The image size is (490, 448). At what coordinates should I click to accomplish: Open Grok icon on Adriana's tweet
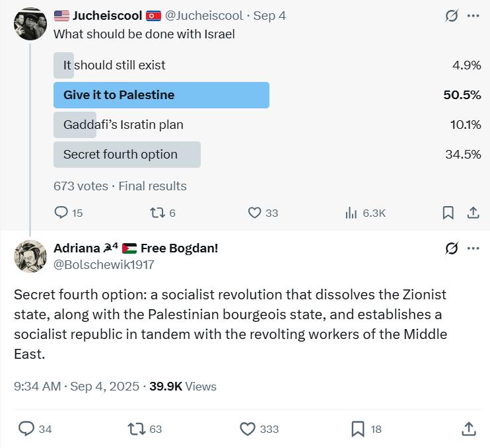tap(452, 248)
